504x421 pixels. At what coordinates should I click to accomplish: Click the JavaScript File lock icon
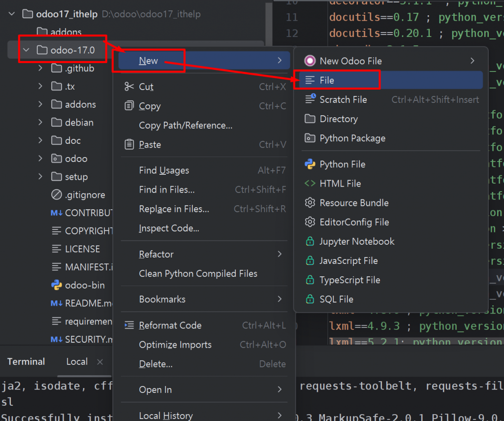tap(310, 260)
